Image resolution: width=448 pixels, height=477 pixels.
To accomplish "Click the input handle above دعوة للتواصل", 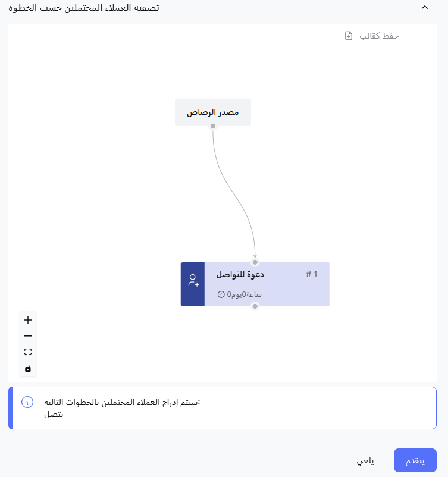I will pos(255,262).
